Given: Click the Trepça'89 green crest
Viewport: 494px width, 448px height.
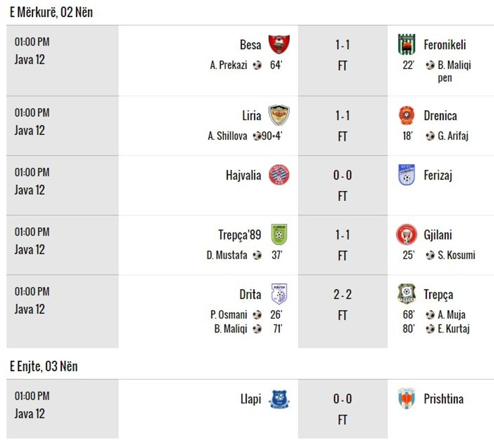Looking at the screenshot, I should click(x=279, y=235).
